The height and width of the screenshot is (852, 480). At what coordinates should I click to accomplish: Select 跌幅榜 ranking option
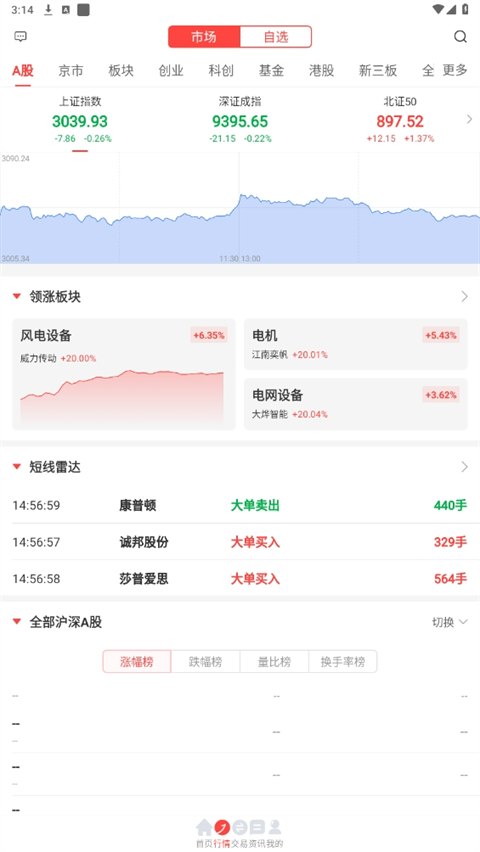(205, 661)
